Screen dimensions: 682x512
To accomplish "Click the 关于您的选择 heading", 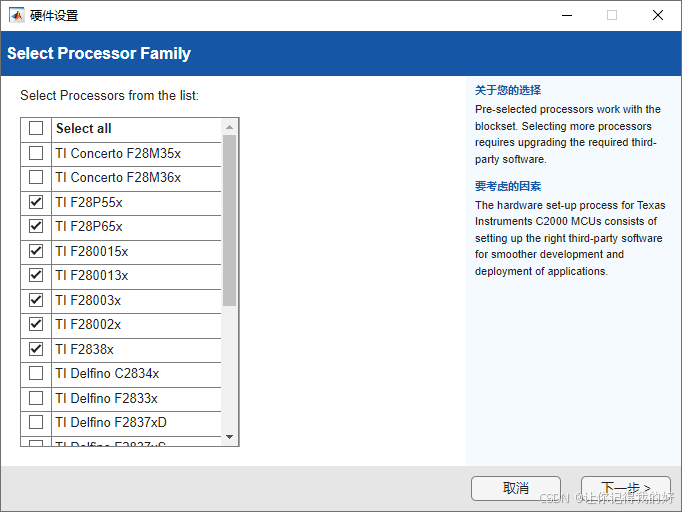I will click(508, 90).
